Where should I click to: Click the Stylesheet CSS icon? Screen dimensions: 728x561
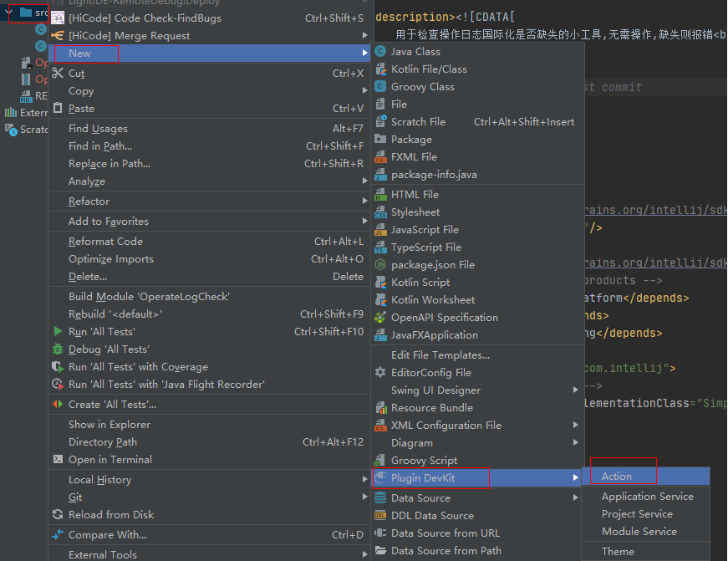[x=380, y=212]
